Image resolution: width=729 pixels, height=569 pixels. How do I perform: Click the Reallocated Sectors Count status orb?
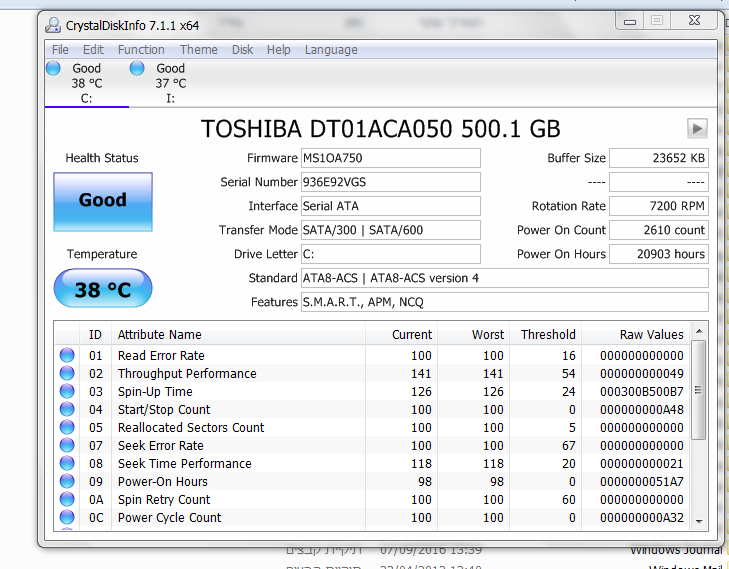[67, 428]
